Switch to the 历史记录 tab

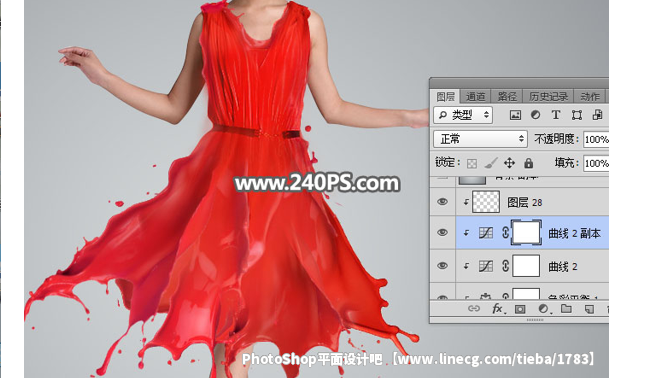coord(548,97)
